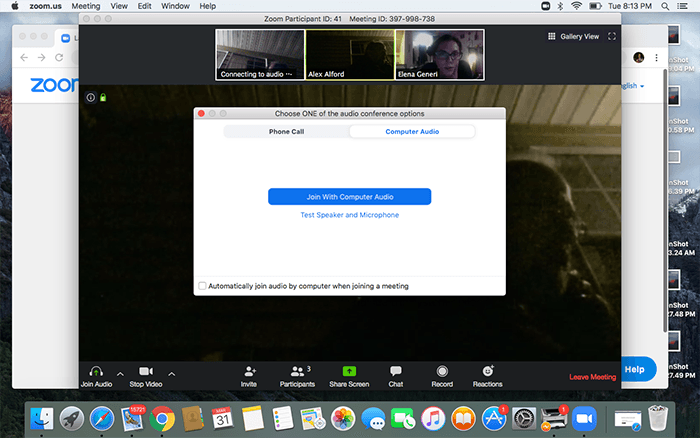The width and height of the screenshot is (700, 438).
Task: Open language dropdown in browser page
Action: [x=633, y=86]
